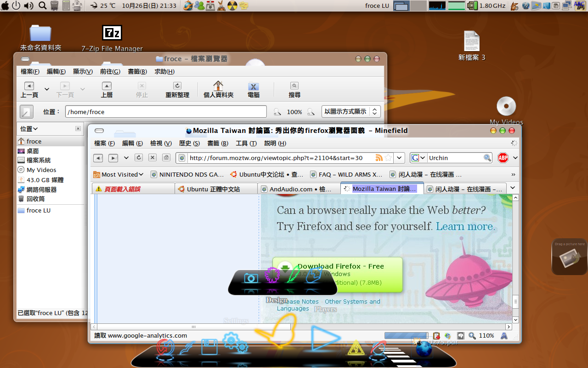Viewport: 588px width, 368px height.
Task: Stop page loading in Firefox
Action: tap(153, 158)
